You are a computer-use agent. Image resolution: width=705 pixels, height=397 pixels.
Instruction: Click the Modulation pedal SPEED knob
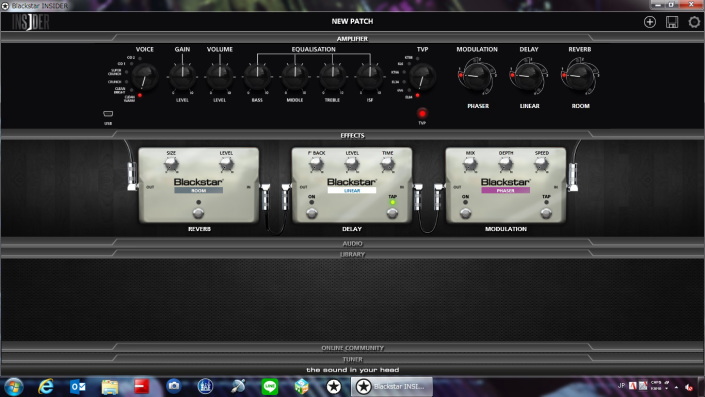point(541,165)
